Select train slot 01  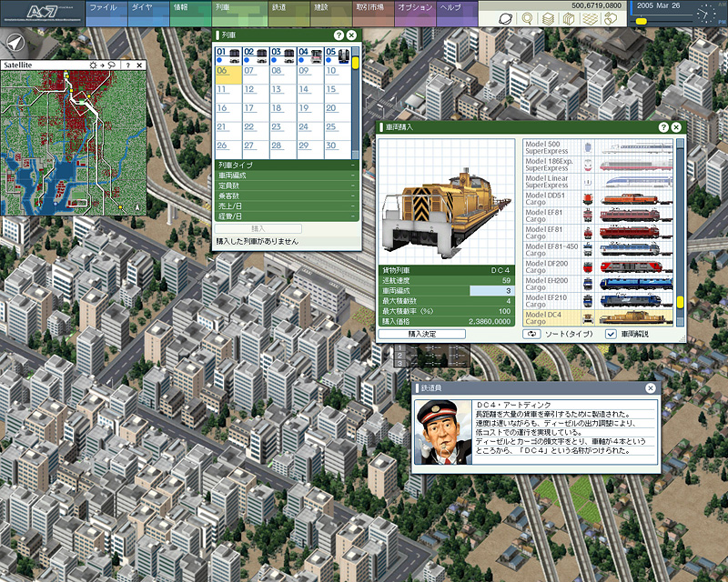[x=228, y=55]
